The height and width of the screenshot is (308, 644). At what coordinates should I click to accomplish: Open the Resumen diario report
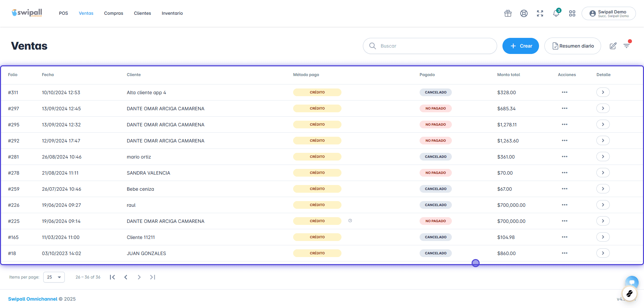(573, 46)
